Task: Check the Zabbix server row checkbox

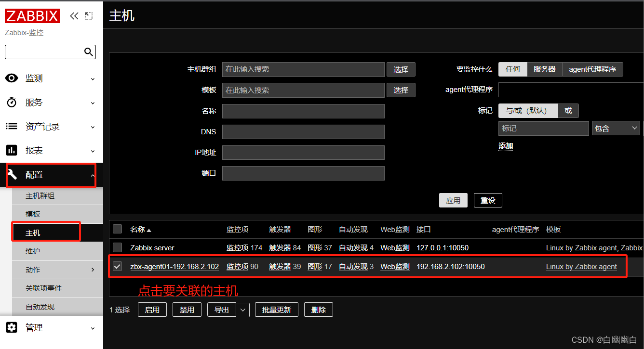Action: coord(117,247)
